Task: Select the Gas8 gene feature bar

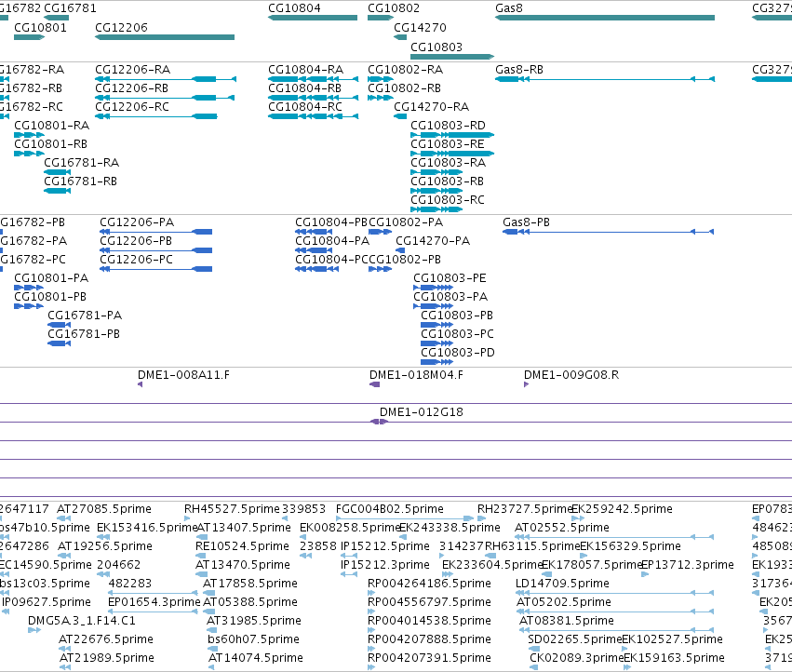Action: [x=605, y=18]
